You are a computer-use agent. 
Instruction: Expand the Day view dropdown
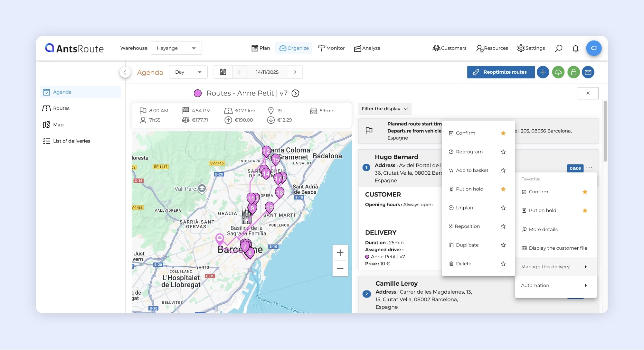coord(188,72)
